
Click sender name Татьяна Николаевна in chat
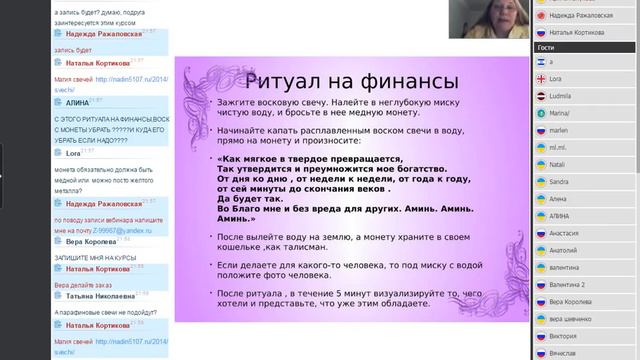coord(100,296)
